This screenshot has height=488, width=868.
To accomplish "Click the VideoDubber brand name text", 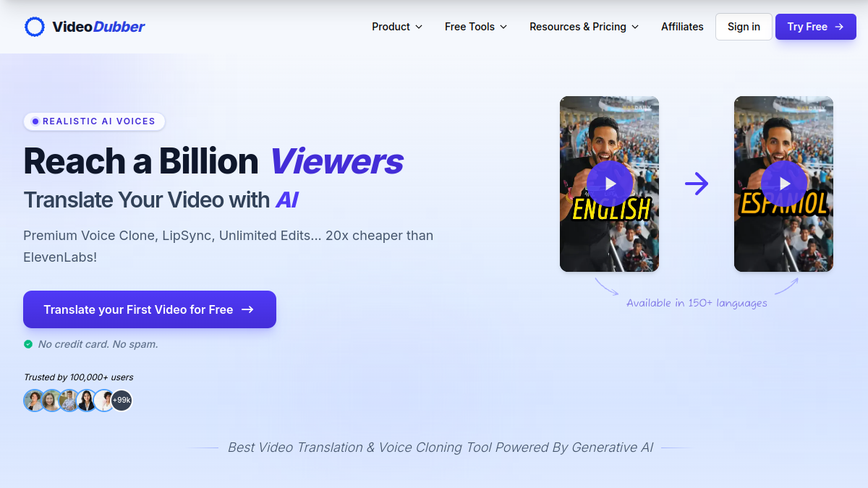I will pyautogui.click(x=98, y=27).
